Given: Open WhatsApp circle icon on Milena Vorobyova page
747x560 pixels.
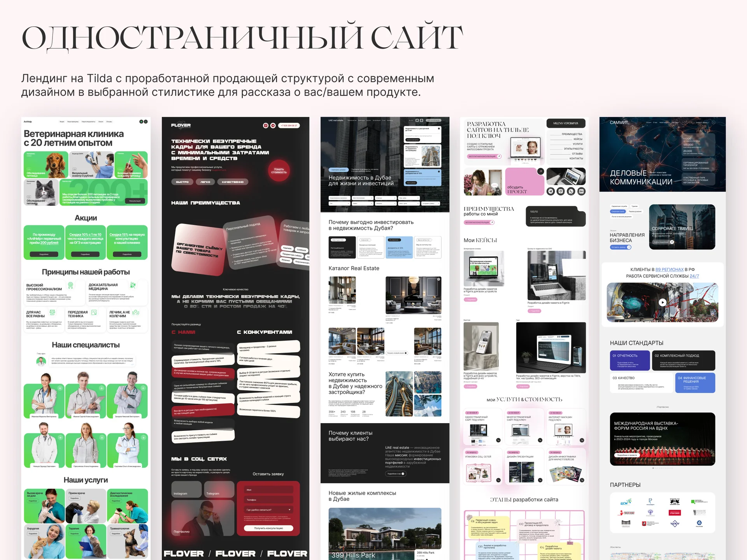Looking at the screenshot, I should tap(571, 191).
